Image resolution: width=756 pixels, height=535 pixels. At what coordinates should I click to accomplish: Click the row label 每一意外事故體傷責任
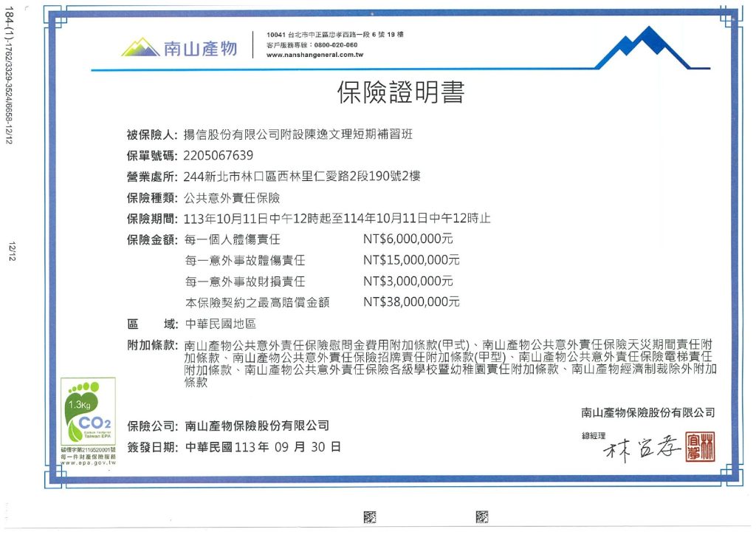pyautogui.click(x=245, y=261)
